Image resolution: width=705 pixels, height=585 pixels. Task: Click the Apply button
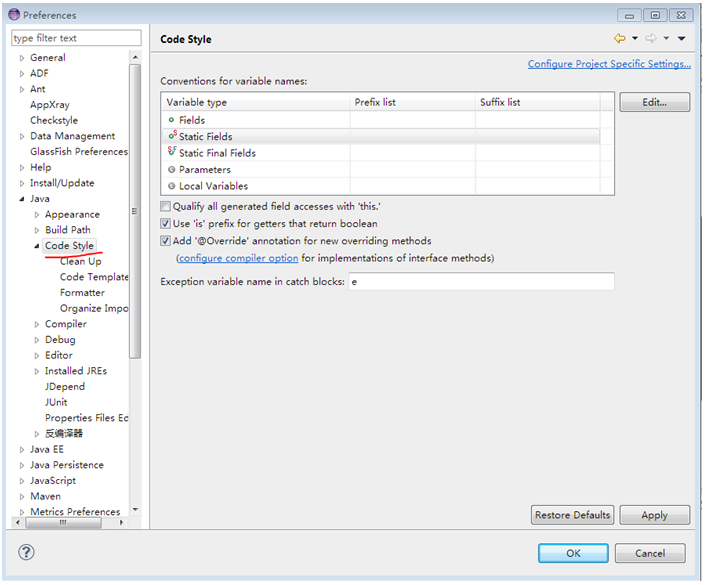[654, 515]
